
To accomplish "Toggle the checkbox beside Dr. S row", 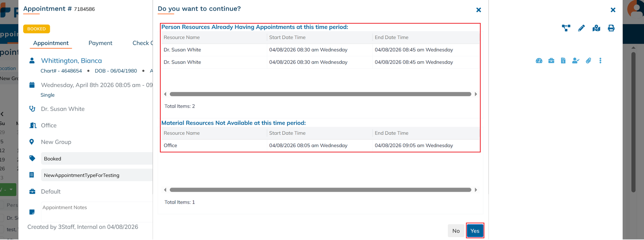I will point(2,218).
